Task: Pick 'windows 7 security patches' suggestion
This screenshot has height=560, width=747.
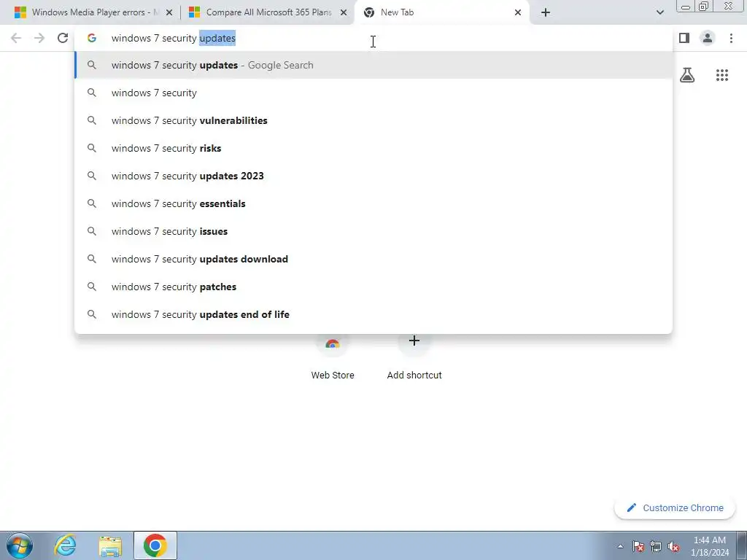Action: (373, 287)
